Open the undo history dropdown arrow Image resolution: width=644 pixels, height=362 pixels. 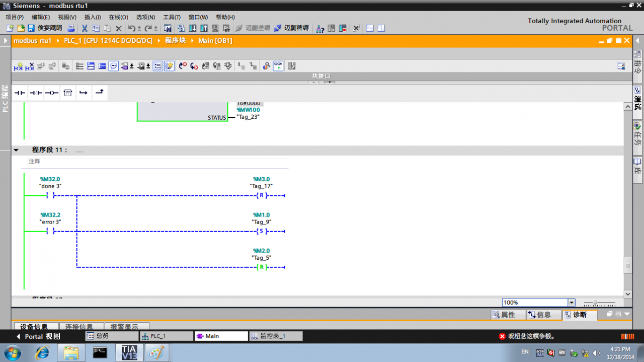coord(139,28)
